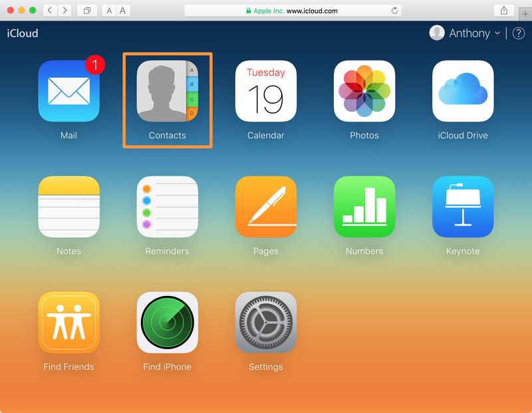This screenshot has height=413, width=532.
Task: Click the green lock Apple Inc. certificate
Action: (x=265, y=11)
